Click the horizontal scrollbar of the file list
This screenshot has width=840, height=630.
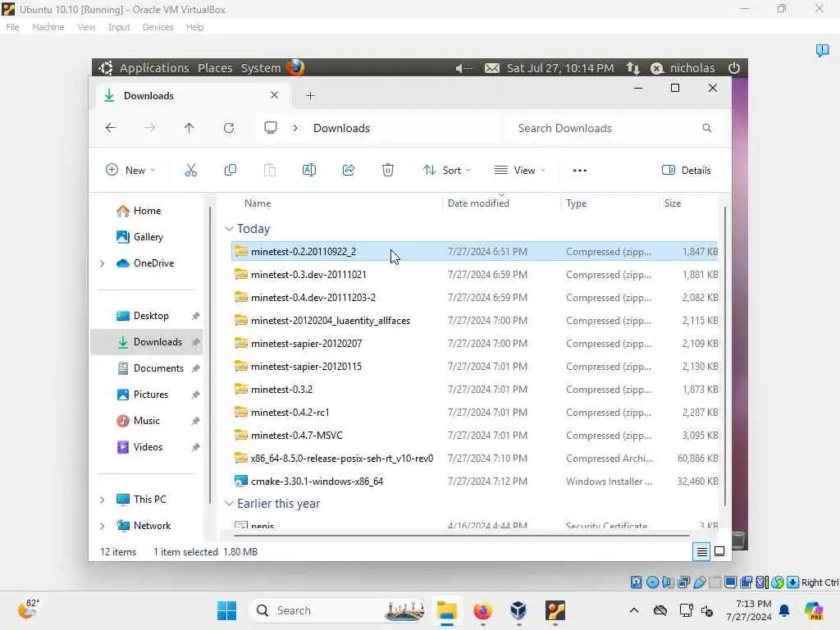point(461,535)
